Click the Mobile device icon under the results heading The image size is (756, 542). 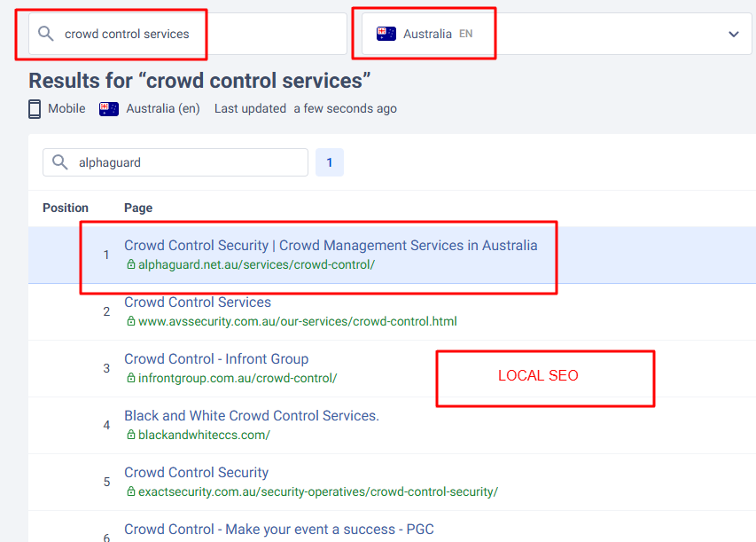click(x=35, y=109)
